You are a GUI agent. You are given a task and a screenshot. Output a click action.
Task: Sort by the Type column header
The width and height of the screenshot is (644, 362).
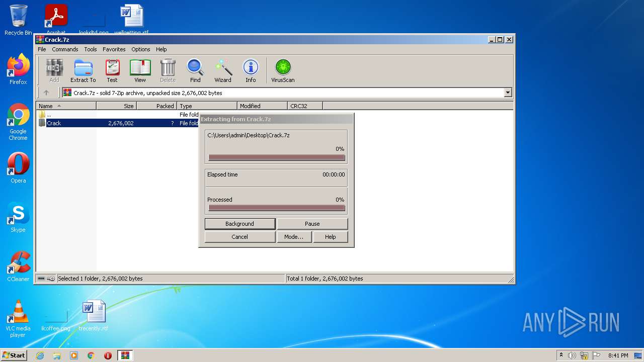[x=207, y=106]
